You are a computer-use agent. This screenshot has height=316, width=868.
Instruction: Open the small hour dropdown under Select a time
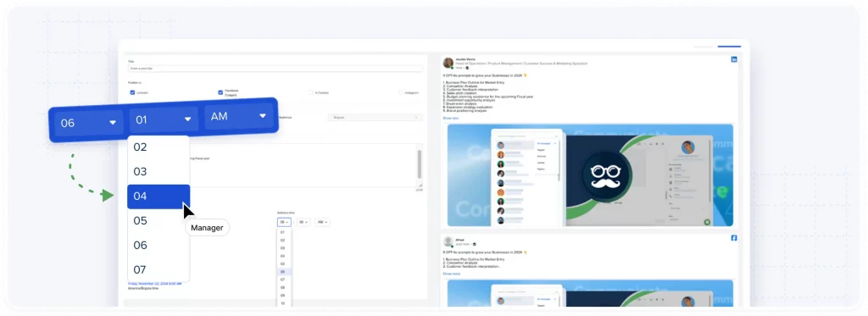284,222
